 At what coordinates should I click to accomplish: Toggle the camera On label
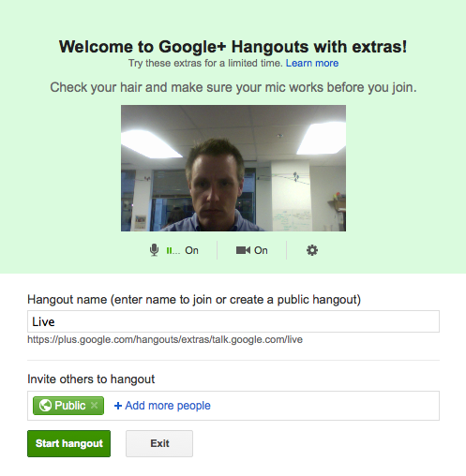point(261,250)
